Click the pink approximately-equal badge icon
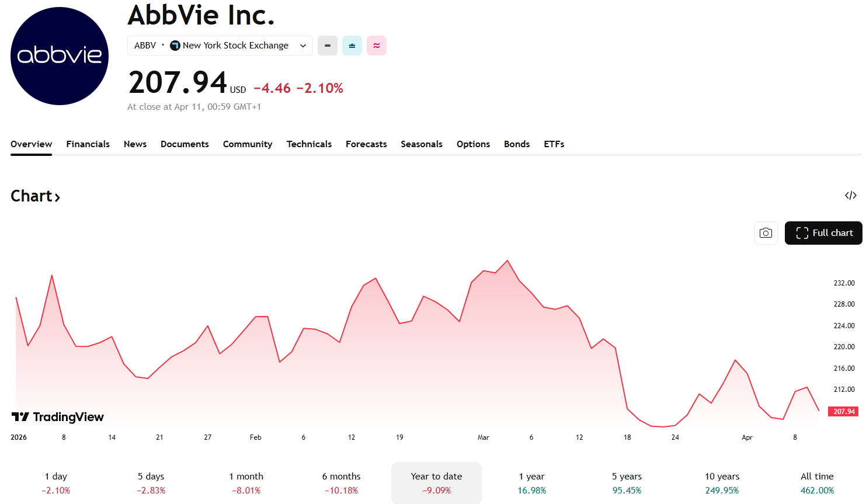The height and width of the screenshot is (504, 866). point(377,46)
